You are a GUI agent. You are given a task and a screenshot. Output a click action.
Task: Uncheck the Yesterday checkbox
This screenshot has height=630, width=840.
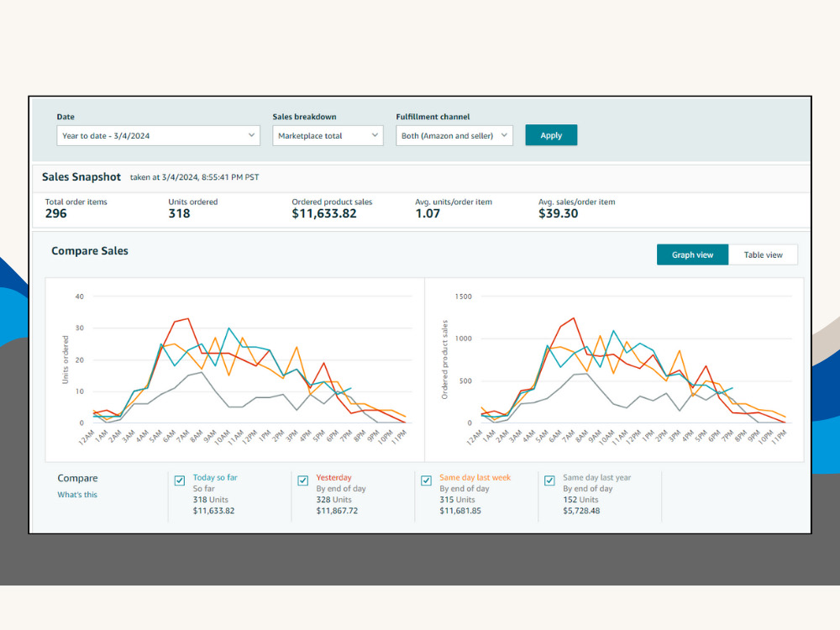click(302, 480)
